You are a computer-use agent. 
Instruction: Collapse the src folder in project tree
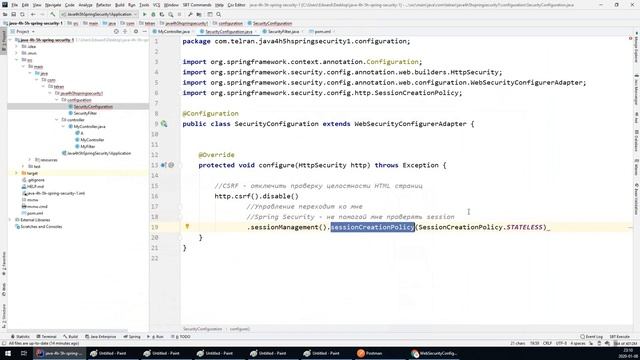(17, 60)
